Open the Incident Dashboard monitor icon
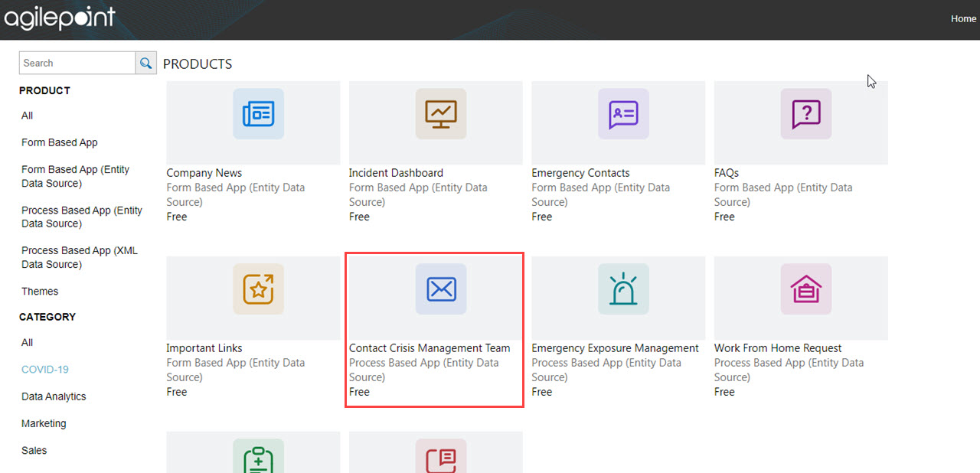 (x=441, y=114)
